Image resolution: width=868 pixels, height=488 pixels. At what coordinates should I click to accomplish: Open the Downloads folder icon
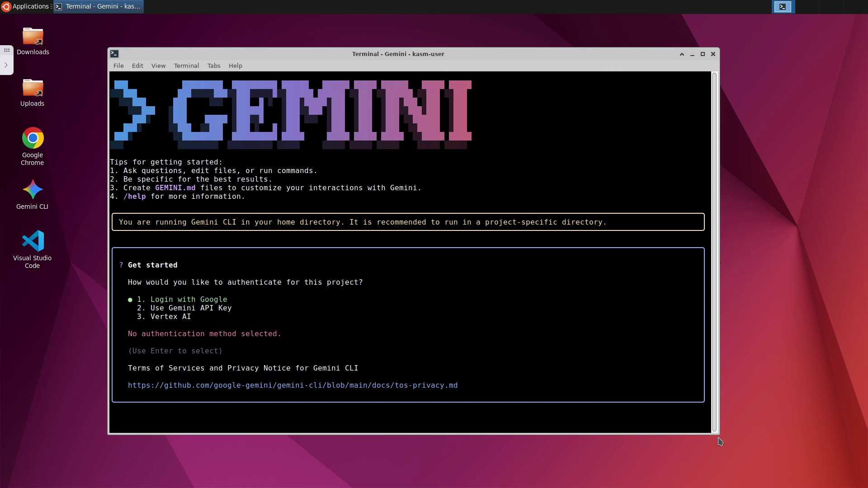click(x=33, y=37)
